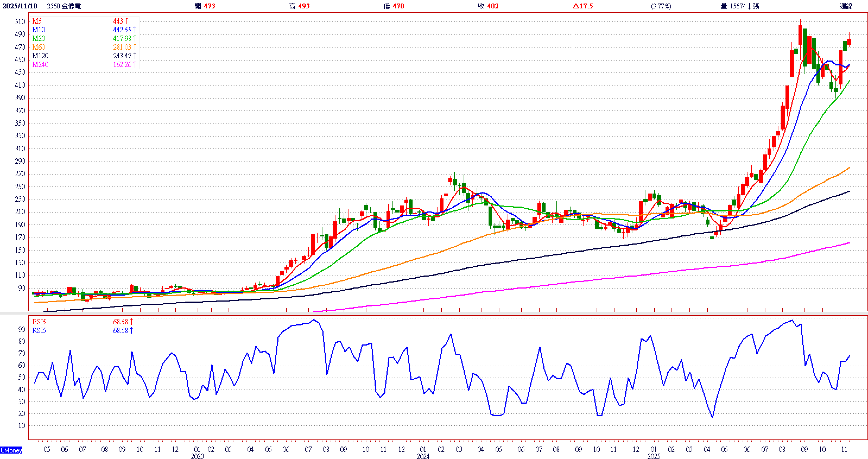Image resolution: width=868 pixels, height=459 pixels.
Task: Click the red up arrow beside RSI5 68.58
Action: click(x=131, y=322)
